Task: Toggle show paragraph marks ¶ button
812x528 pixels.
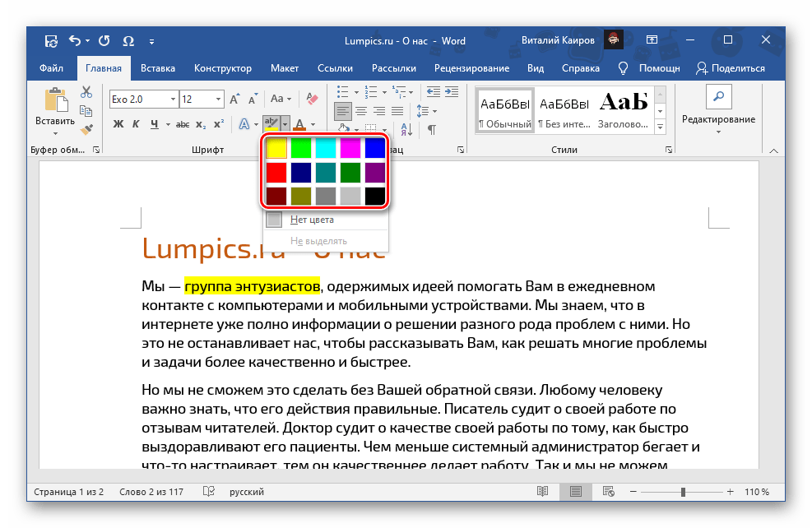Action: pyautogui.click(x=431, y=129)
